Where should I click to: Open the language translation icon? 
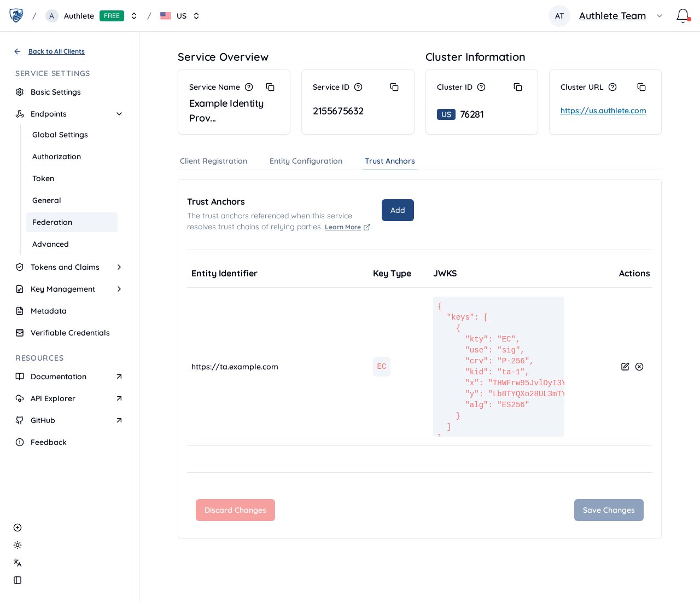[x=17, y=563]
